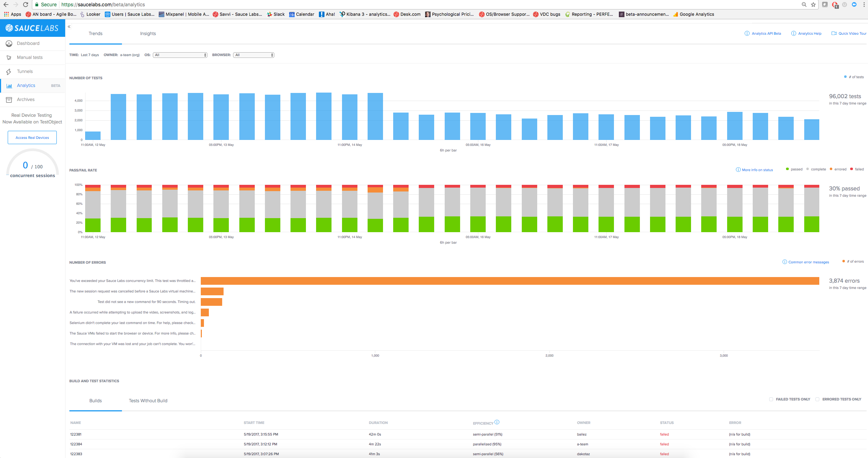Screen dimensions: 868x458
Task: Sort by the Status column header
Action: [667, 423]
